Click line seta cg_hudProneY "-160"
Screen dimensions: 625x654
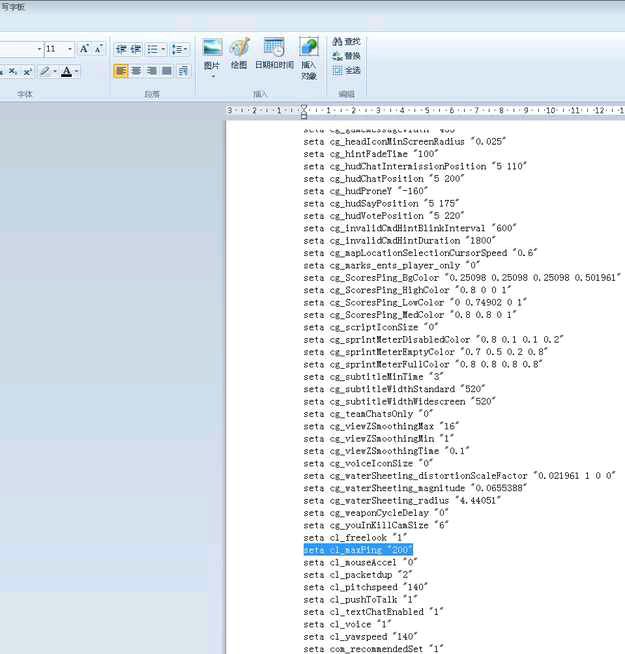coord(365,191)
